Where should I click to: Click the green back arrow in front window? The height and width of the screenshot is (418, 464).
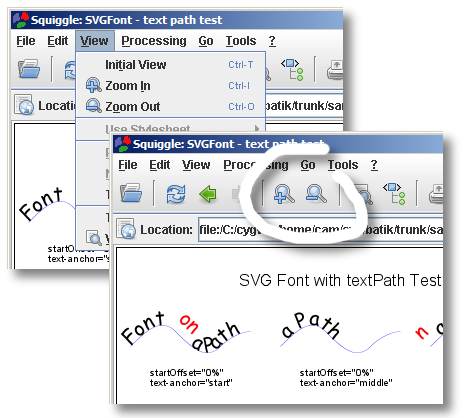(207, 194)
